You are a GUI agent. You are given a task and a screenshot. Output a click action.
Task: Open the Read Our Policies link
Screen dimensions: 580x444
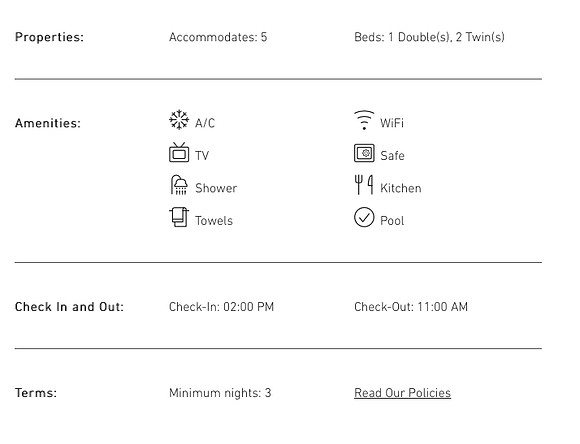[x=402, y=393]
